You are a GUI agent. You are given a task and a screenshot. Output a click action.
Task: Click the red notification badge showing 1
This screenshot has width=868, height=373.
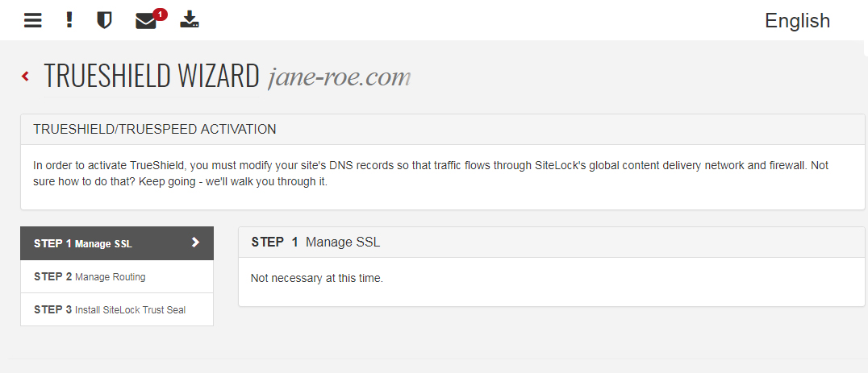point(160,15)
